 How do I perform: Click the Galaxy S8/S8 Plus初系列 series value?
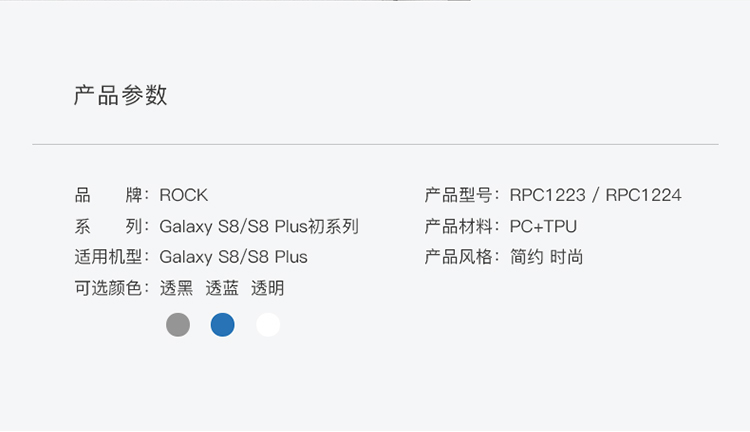point(259,226)
